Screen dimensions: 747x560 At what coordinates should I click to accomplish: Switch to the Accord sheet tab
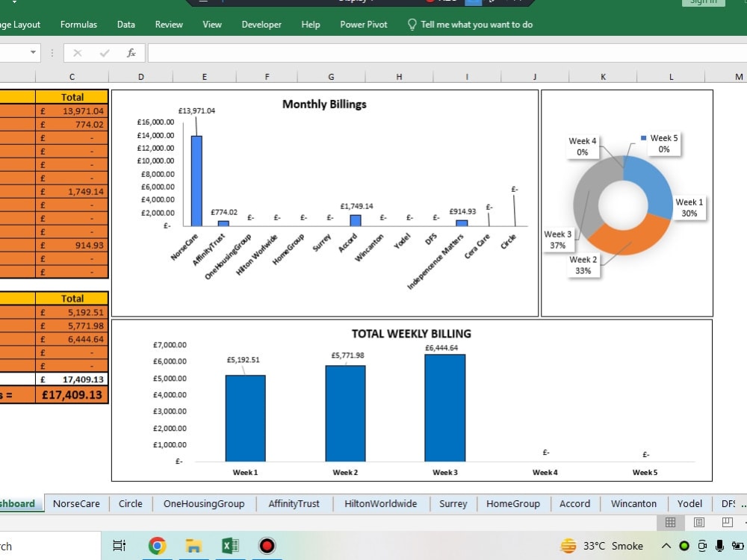tap(574, 504)
